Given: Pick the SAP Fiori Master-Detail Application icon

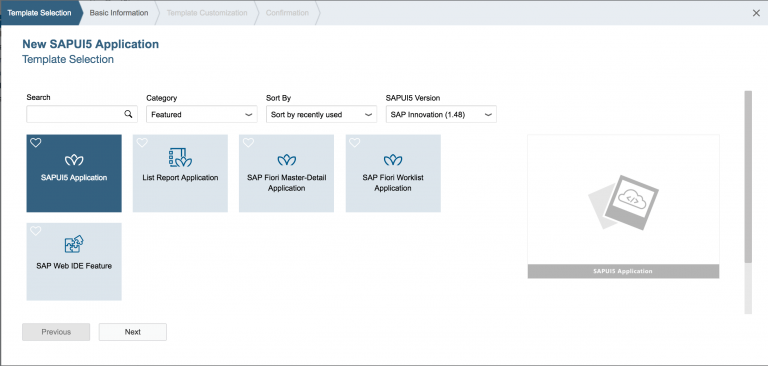Looking at the screenshot, I should (287, 160).
